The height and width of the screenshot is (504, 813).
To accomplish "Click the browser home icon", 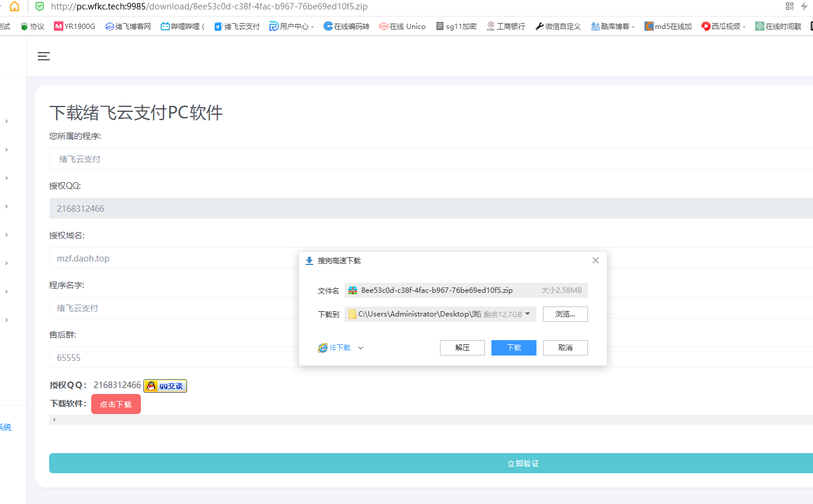I will [14, 7].
